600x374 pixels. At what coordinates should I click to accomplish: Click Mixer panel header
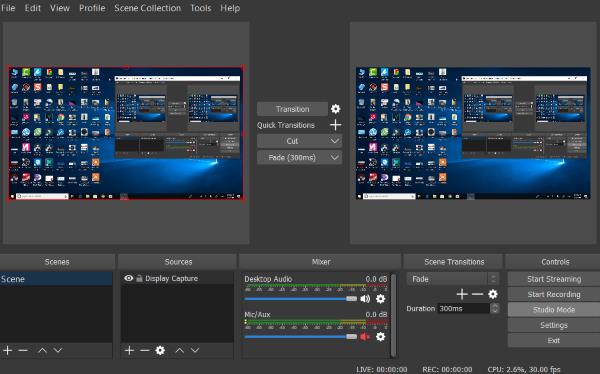click(x=321, y=262)
